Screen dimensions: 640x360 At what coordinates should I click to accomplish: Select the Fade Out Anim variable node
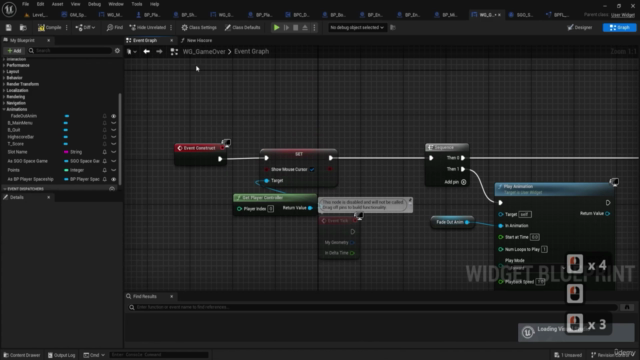point(452,222)
